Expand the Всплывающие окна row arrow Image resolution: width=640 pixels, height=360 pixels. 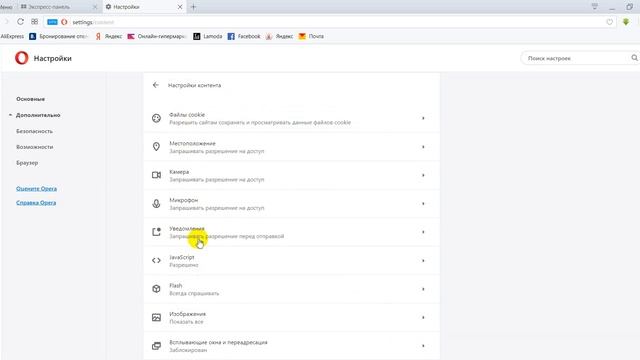pyautogui.click(x=423, y=346)
